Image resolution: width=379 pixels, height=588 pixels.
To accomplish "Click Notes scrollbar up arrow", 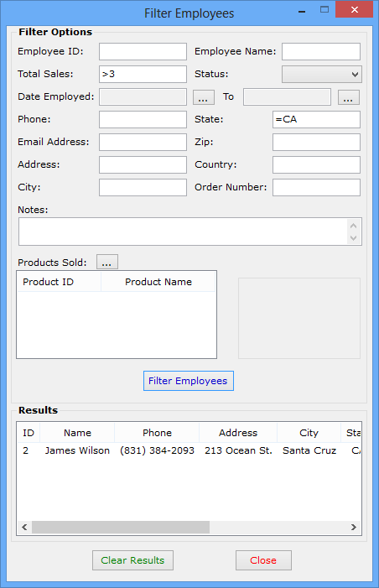I will (353, 226).
